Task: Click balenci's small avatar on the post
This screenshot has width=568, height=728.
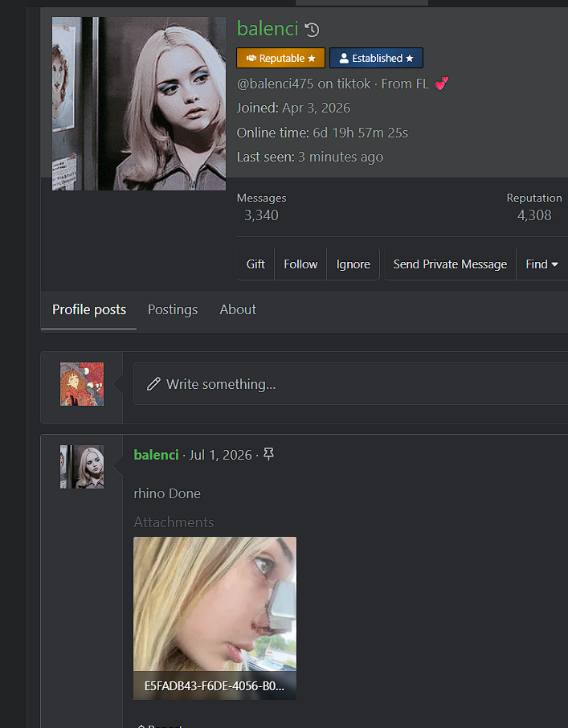Action: pos(82,467)
